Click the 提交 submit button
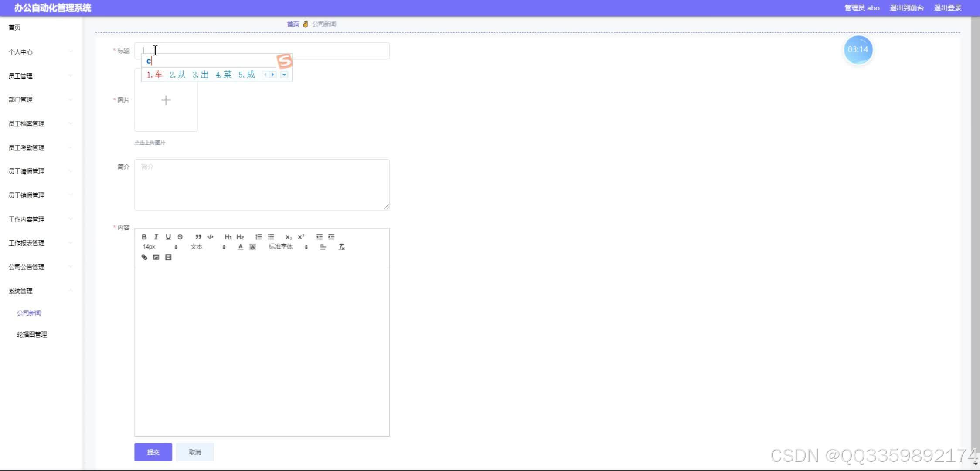 point(153,452)
